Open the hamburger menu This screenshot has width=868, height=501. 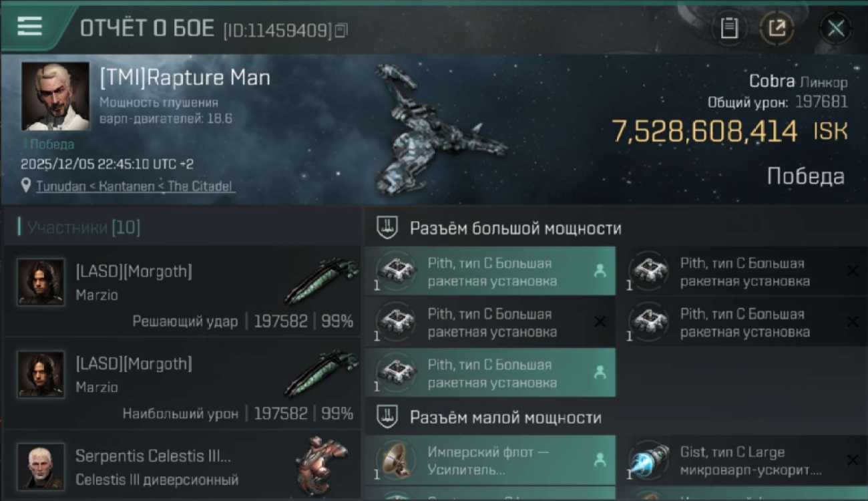(29, 26)
